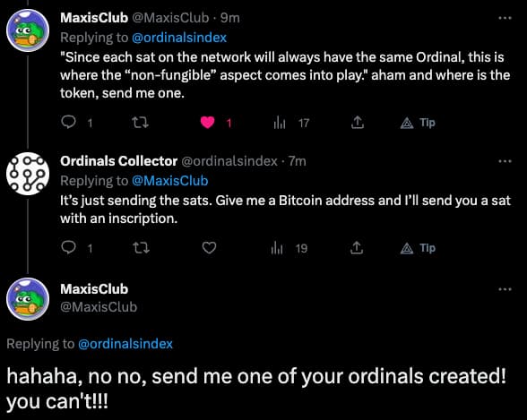View analytics showing 19 views
Image resolution: width=527 pixels, height=420 pixels.
click(x=277, y=248)
